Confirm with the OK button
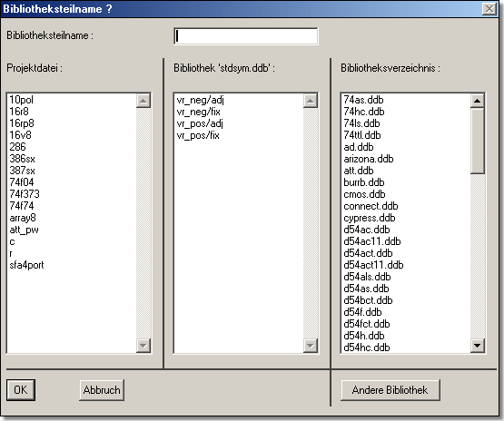Image resolution: width=504 pixels, height=421 pixels. (x=21, y=390)
